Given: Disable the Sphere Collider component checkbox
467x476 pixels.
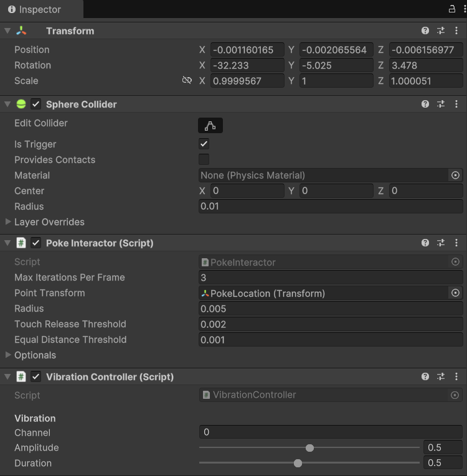Looking at the screenshot, I should point(36,104).
